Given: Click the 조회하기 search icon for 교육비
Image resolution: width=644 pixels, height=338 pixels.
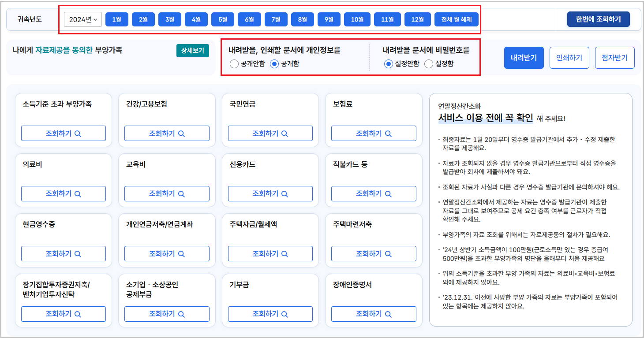Looking at the screenshot, I should point(182,193).
